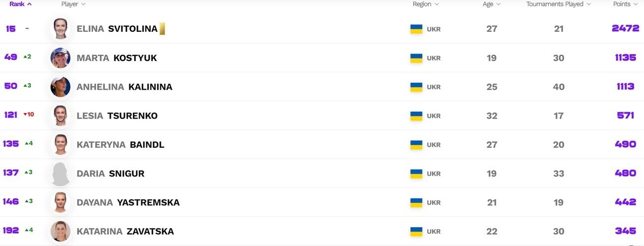
Task: Sort by Tournaments Played header
Action: point(558,4)
